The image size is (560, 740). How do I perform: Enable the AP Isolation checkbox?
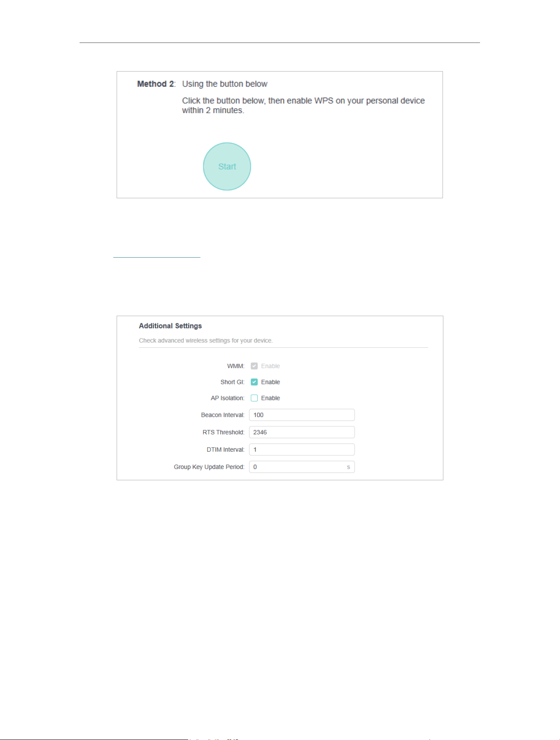254,398
